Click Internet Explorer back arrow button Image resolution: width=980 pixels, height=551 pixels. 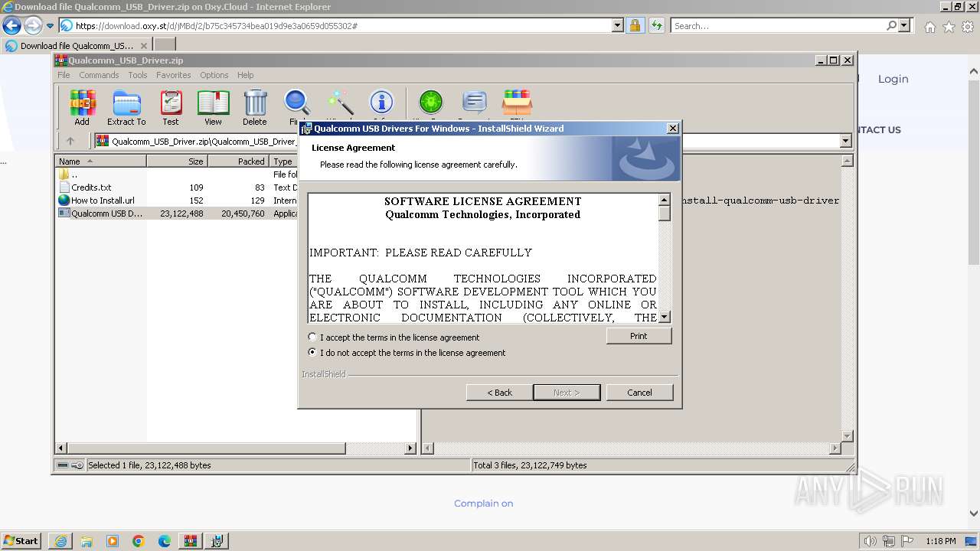click(x=11, y=25)
